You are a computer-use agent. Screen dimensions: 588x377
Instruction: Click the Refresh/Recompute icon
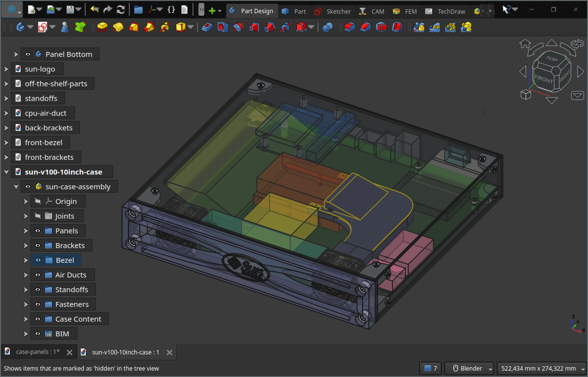(x=121, y=10)
